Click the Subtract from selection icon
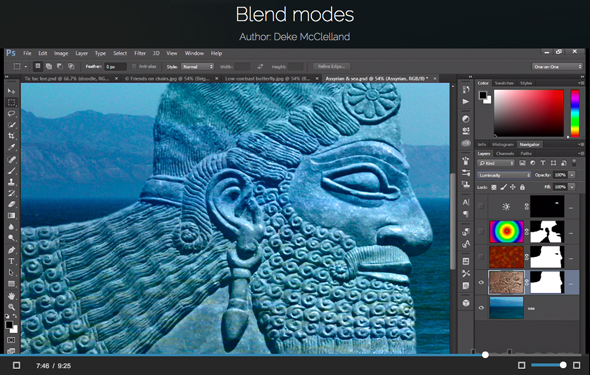 tap(60, 67)
